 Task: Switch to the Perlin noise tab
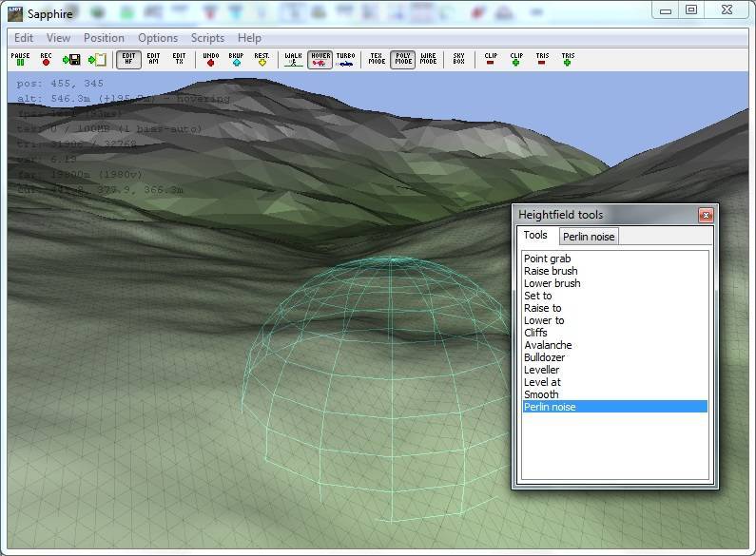[589, 237]
